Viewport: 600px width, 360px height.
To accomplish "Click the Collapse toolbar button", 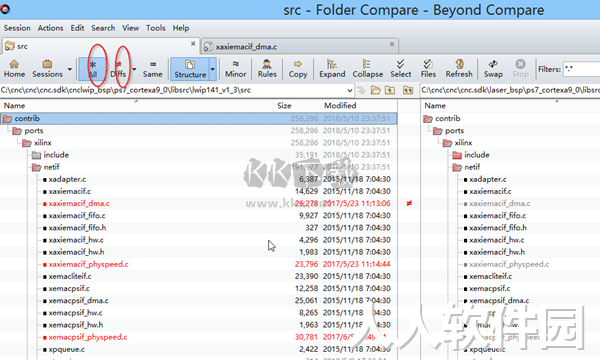I will click(x=367, y=69).
